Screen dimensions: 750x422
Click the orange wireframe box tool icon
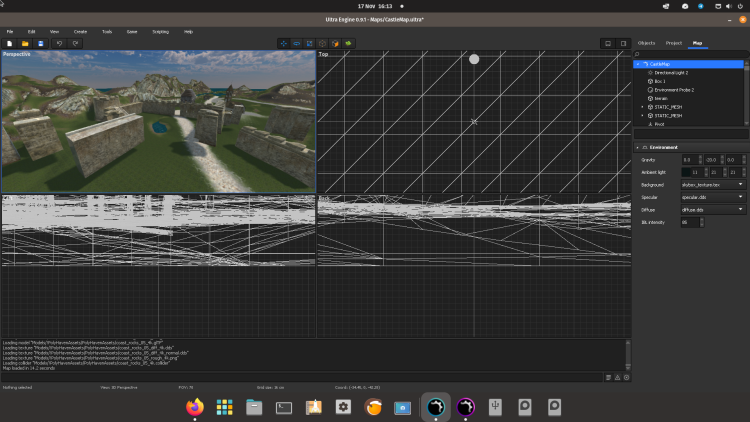tap(322, 44)
